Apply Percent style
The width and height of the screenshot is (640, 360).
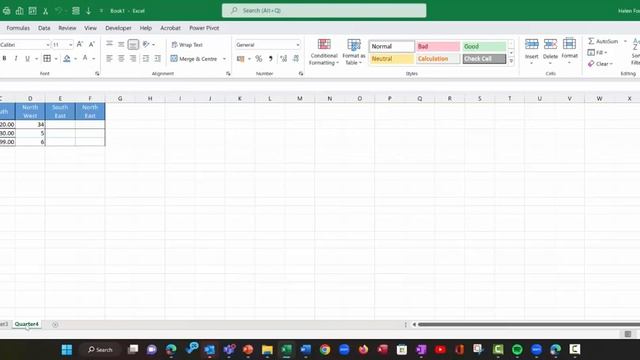pos(259,59)
